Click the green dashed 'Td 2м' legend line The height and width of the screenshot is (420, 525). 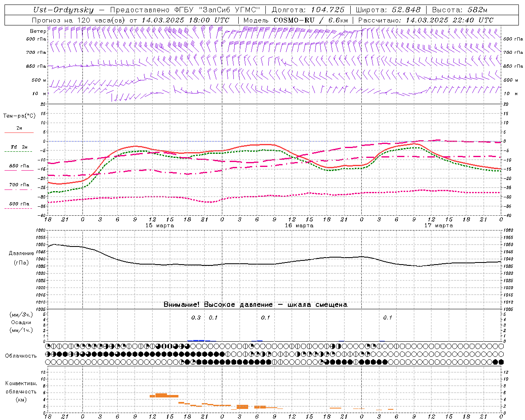pos(18,151)
